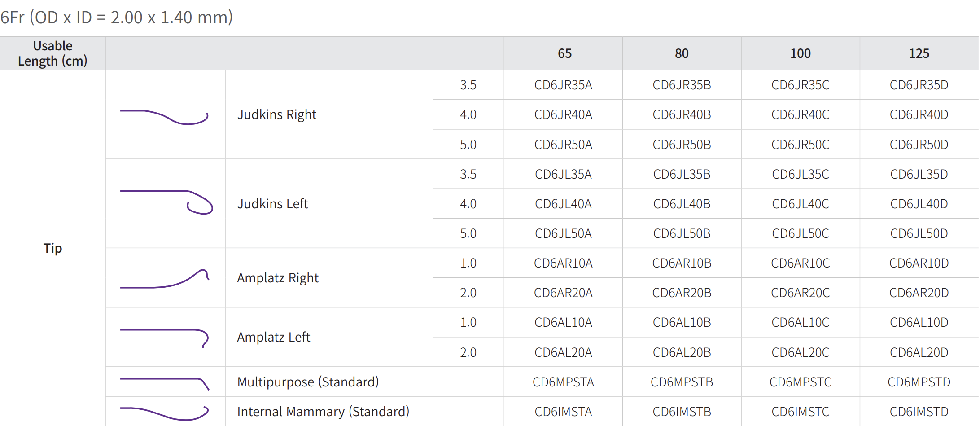Select the 125 cm length column header
The width and height of the screenshot is (980, 439).
[919, 54]
